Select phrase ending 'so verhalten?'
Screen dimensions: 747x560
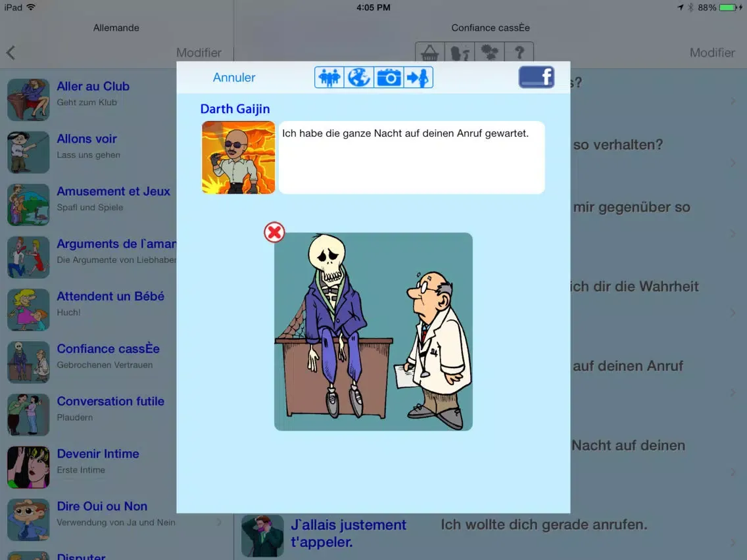point(618,145)
